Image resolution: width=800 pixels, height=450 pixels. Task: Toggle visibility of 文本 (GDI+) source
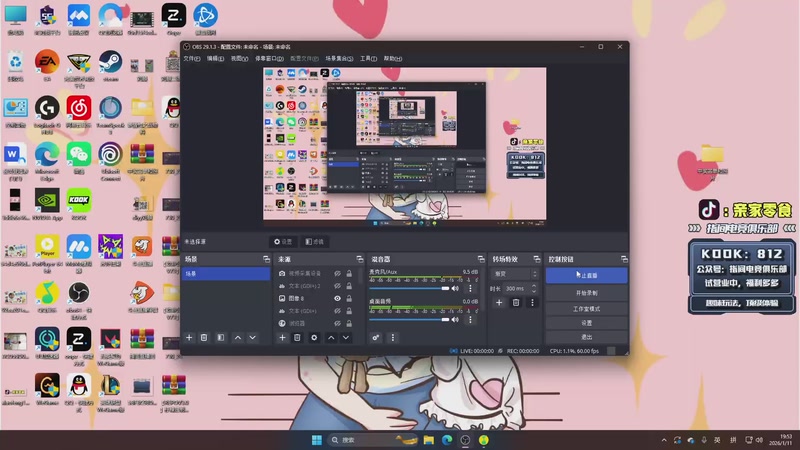pyautogui.click(x=337, y=311)
